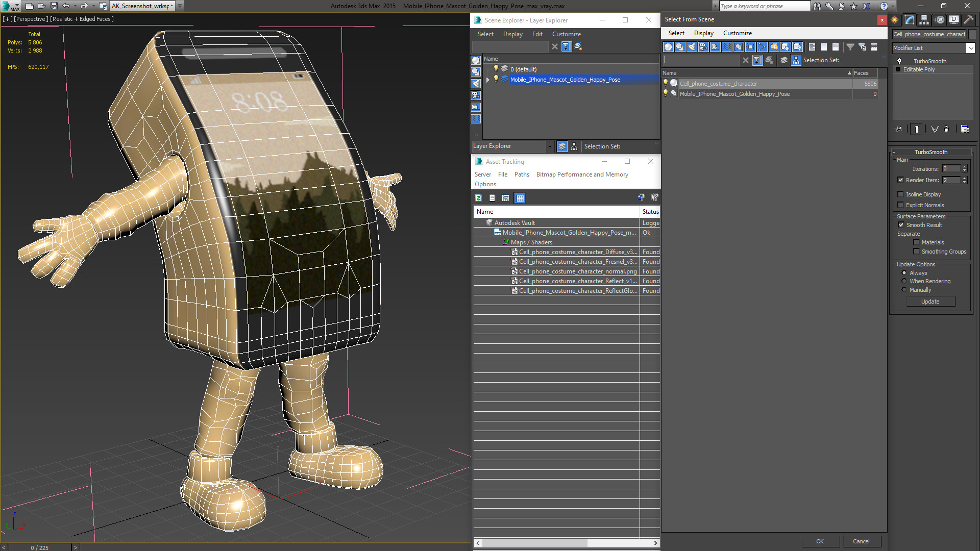The image size is (980, 551).
Task: Click Realistic + Edged Faces viewport label
Action: click(82, 19)
